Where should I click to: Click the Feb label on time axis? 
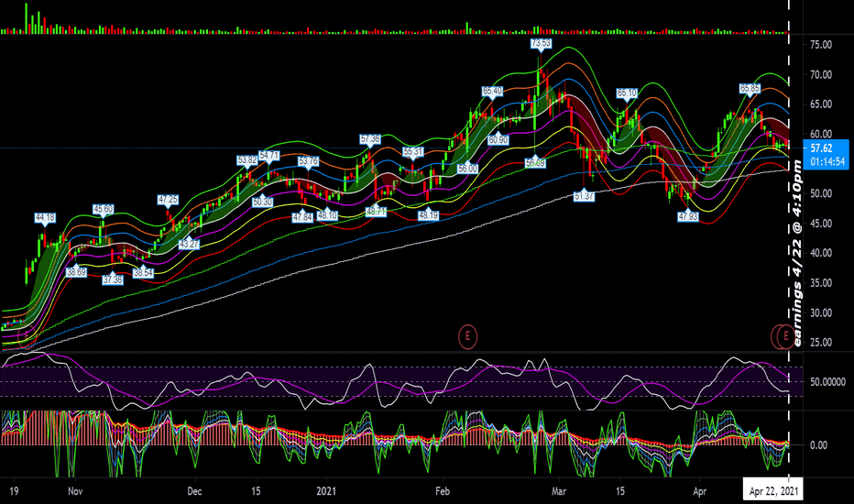[443, 491]
